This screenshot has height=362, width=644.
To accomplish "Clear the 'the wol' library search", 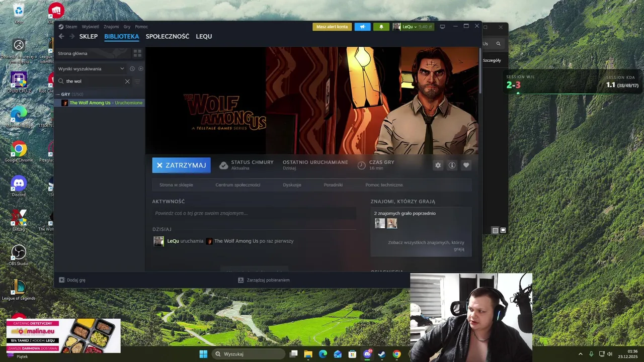I will pos(127,81).
